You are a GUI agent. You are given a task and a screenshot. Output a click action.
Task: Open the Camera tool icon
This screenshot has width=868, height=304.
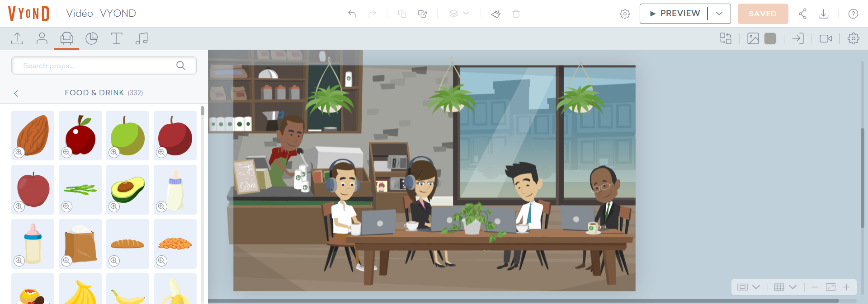(826, 38)
